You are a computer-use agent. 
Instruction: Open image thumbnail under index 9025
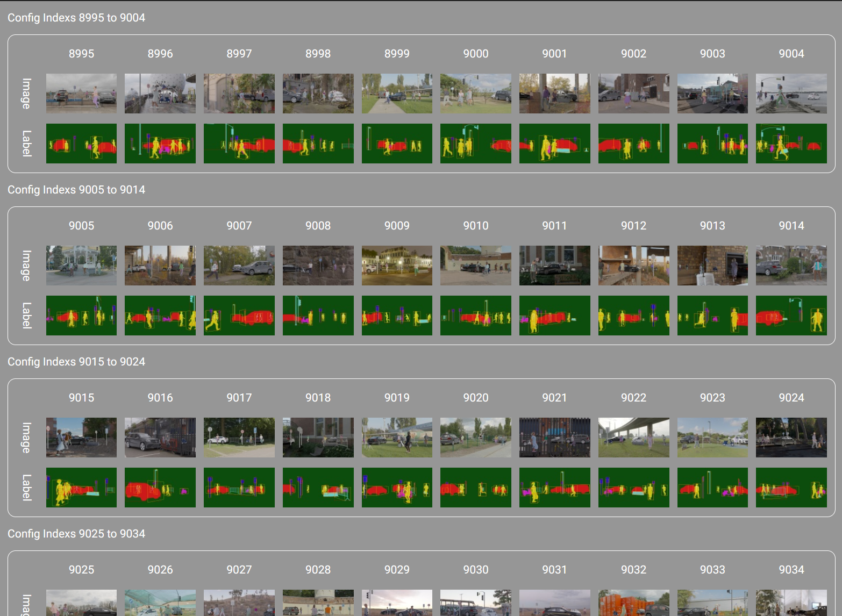(81, 603)
